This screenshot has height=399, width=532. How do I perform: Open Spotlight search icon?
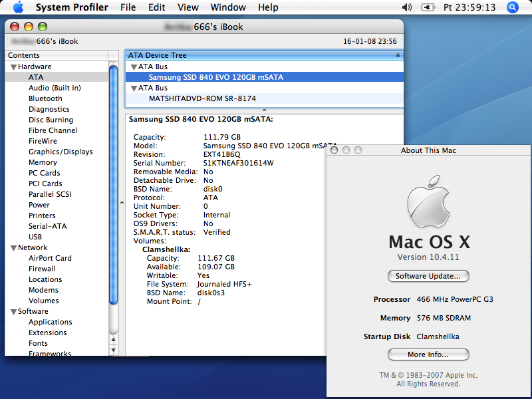click(x=512, y=7)
